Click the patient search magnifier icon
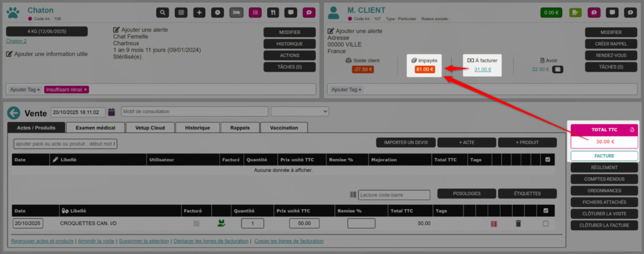Image resolution: width=644 pixels, height=254 pixels. coord(163,12)
